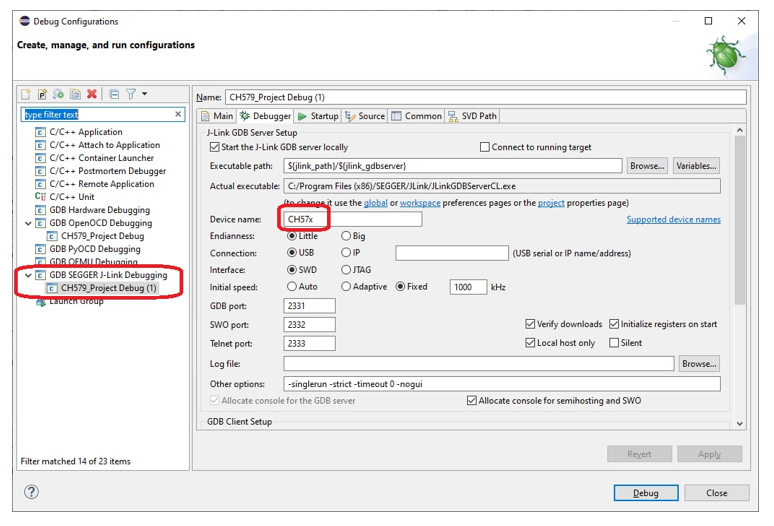Select C/C++ Application in tree
Image resolution: width=774 pixels, height=526 pixels.
(85, 132)
